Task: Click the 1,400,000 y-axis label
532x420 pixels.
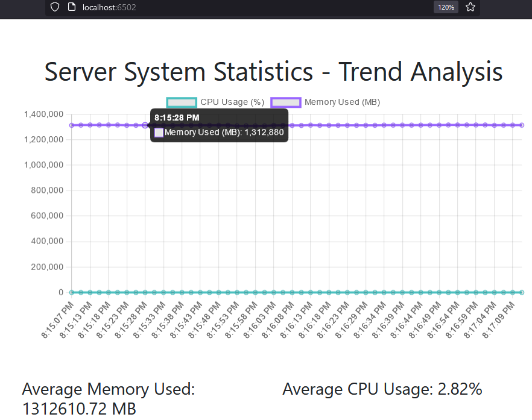Action: tap(42, 114)
